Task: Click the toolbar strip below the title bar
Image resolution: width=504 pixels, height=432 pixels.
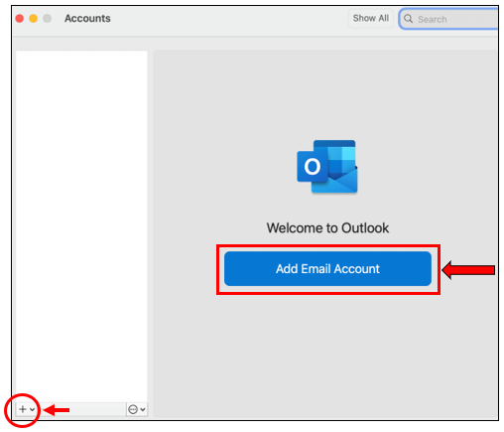Action: (255, 43)
